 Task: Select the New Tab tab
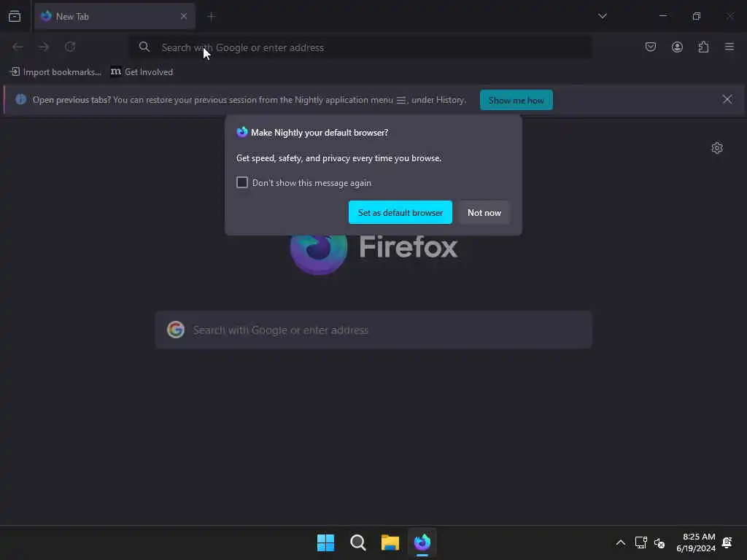coord(115,16)
